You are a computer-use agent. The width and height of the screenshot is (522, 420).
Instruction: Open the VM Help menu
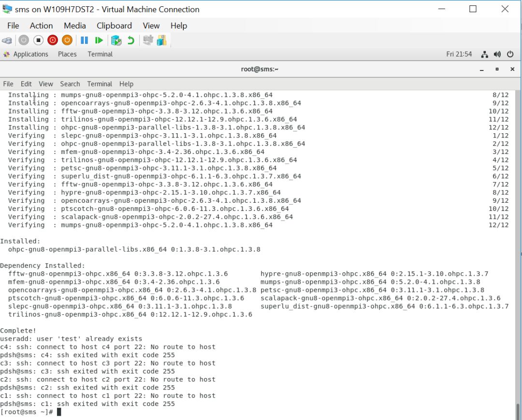pos(179,26)
